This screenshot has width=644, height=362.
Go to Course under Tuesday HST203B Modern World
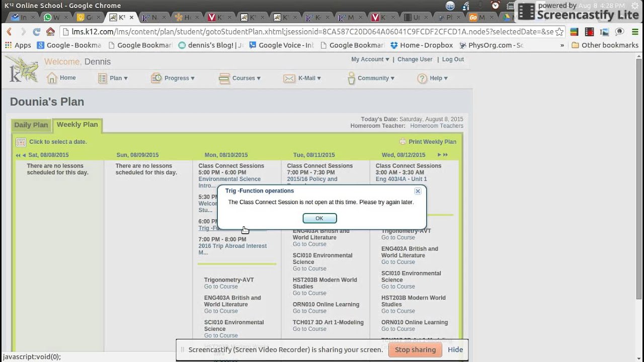tap(309, 293)
